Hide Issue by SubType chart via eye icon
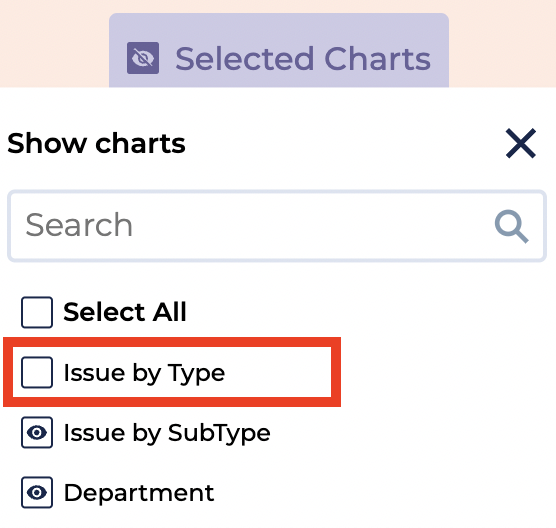The image size is (556, 528). (37, 433)
